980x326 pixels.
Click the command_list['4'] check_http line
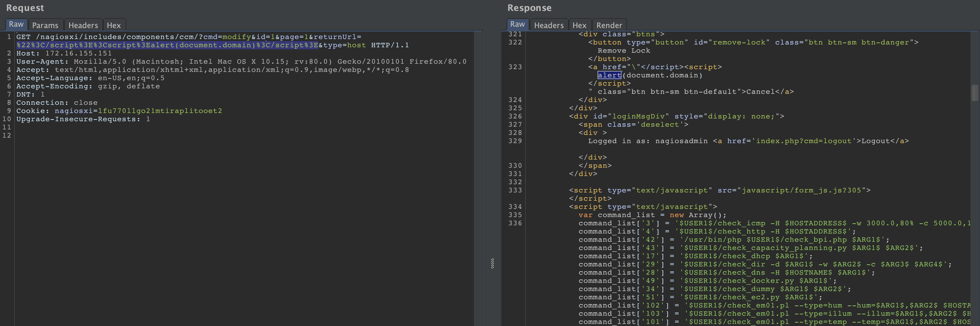tap(717, 232)
